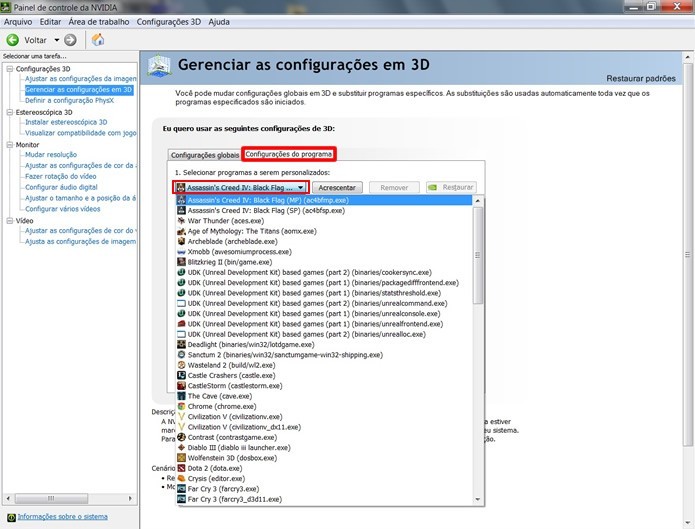Click the green Voltar back arrow icon

12,40
